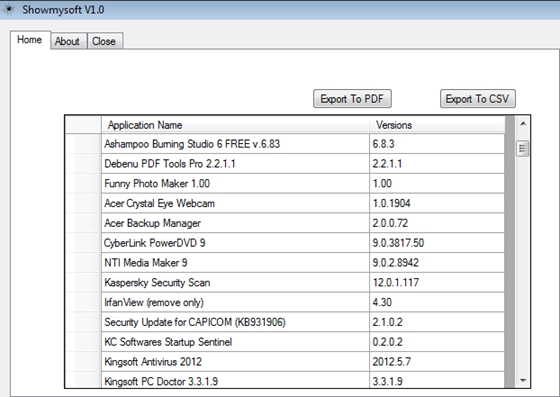The height and width of the screenshot is (397, 560).
Task: Select the Debenu PDF Tools Pro 2.2.1.1 name cell
Action: pos(235,164)
